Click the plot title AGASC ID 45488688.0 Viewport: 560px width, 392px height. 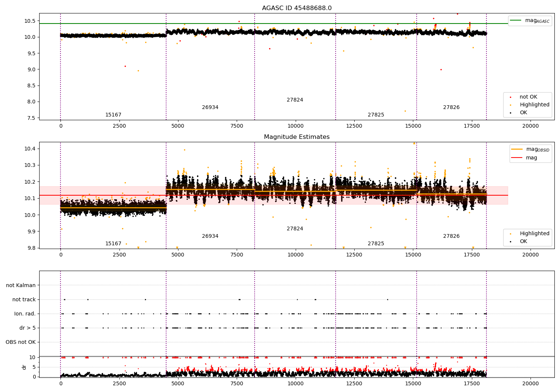(x=297, y=8)
